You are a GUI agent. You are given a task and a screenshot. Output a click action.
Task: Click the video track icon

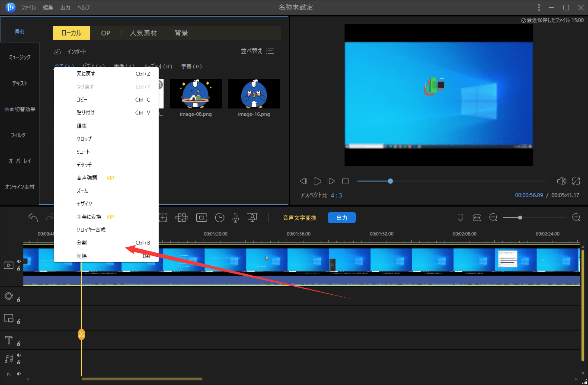[x=9, y=265]
